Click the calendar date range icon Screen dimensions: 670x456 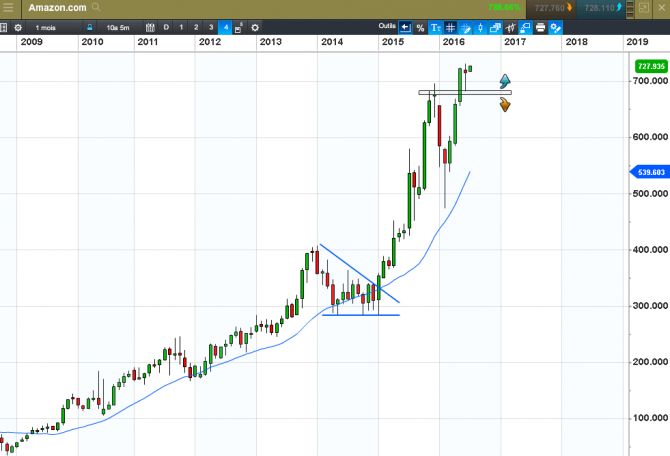150,28
